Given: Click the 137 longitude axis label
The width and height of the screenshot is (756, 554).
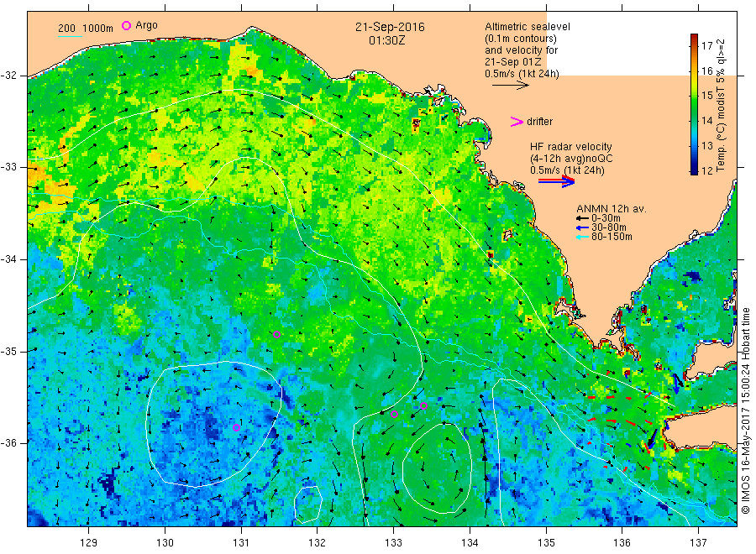Looking at the screenshot, I should click(x=698, y=543).
